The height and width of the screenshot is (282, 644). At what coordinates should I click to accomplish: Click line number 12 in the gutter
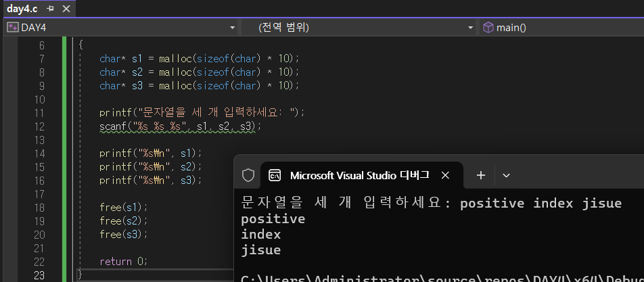pos(39,126)
